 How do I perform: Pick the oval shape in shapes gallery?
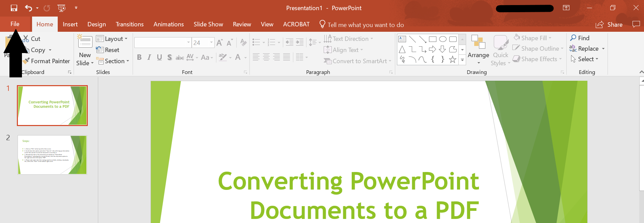pyautogui.click(x=442, y=39)
